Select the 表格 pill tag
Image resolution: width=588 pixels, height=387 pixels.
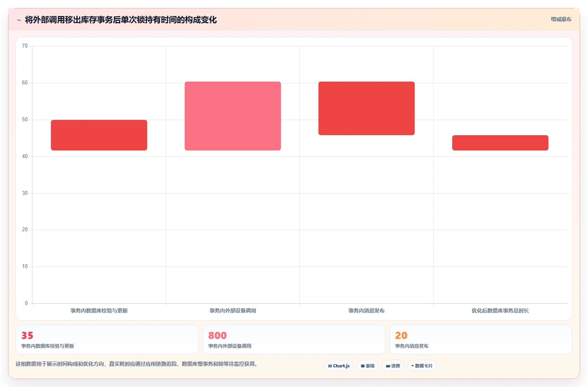pos(367,366)
